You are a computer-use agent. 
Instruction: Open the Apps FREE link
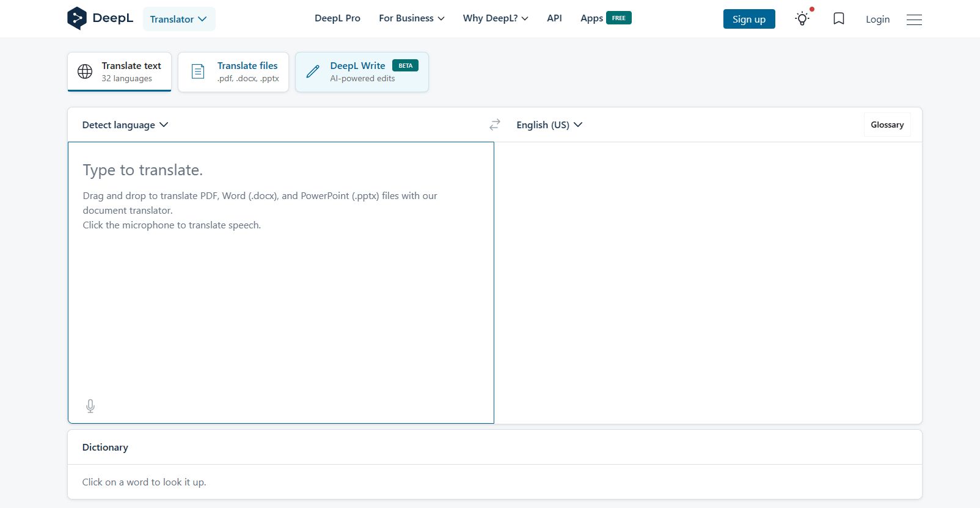[605, 18]
